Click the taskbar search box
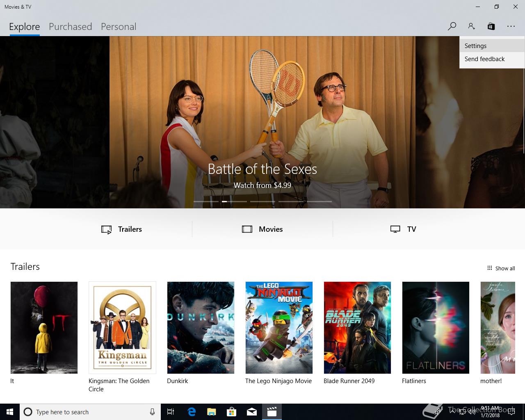 pos(90,412)
